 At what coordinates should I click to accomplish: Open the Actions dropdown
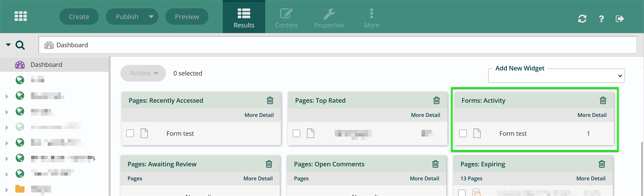[143, 73]
